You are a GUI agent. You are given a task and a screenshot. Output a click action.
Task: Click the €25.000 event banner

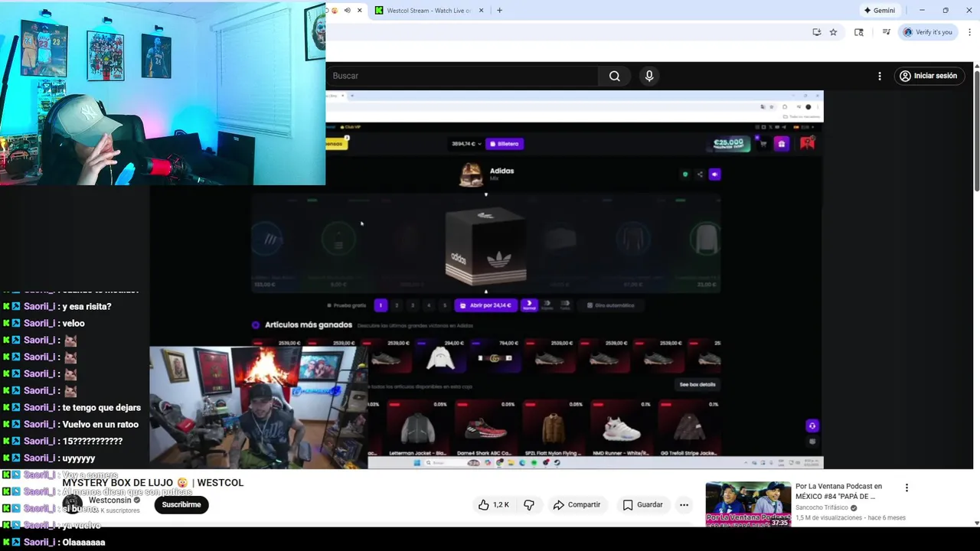[x=729, y=143]
